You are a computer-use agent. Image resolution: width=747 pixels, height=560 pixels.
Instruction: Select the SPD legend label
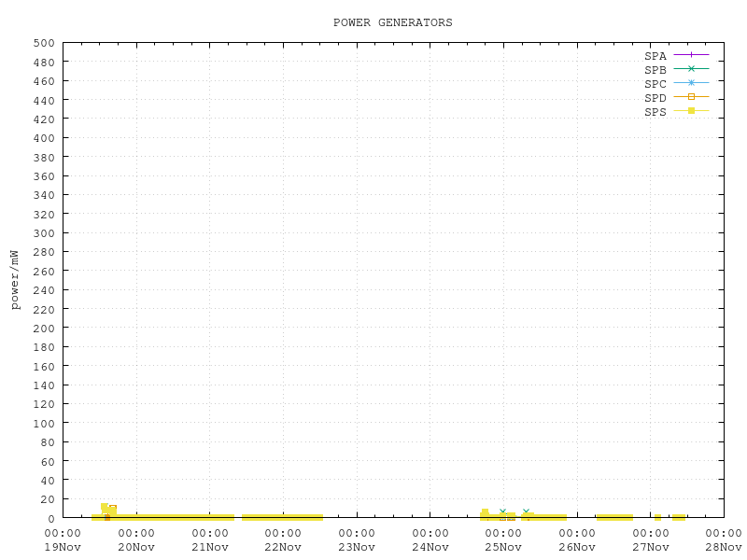point(655,98)
